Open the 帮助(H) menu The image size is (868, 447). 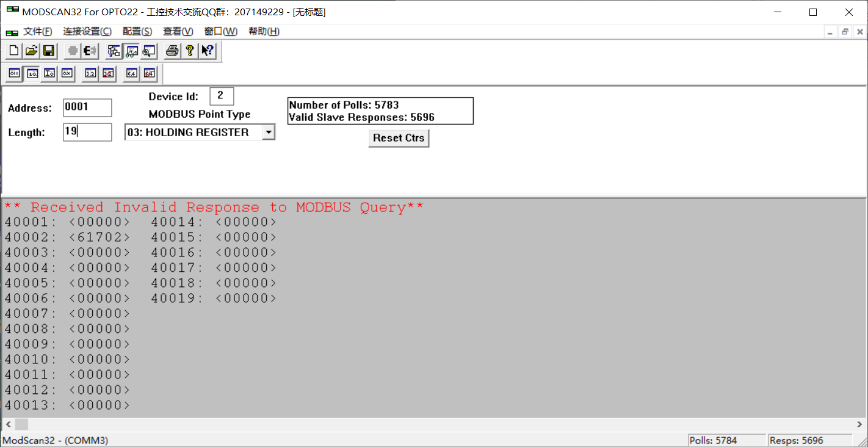[264, 32]
